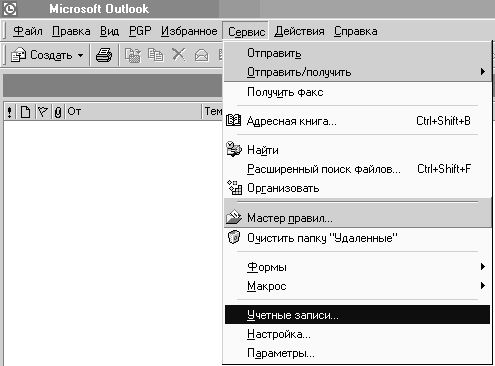Click the Reply envelope toolbar icon
Image resolution: width=495 pixels, height=366 pixels.
pos(202,55)
